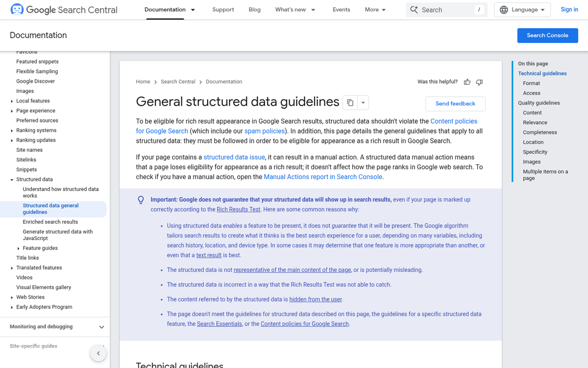Expand the More navigation menu

pos(375,10)
